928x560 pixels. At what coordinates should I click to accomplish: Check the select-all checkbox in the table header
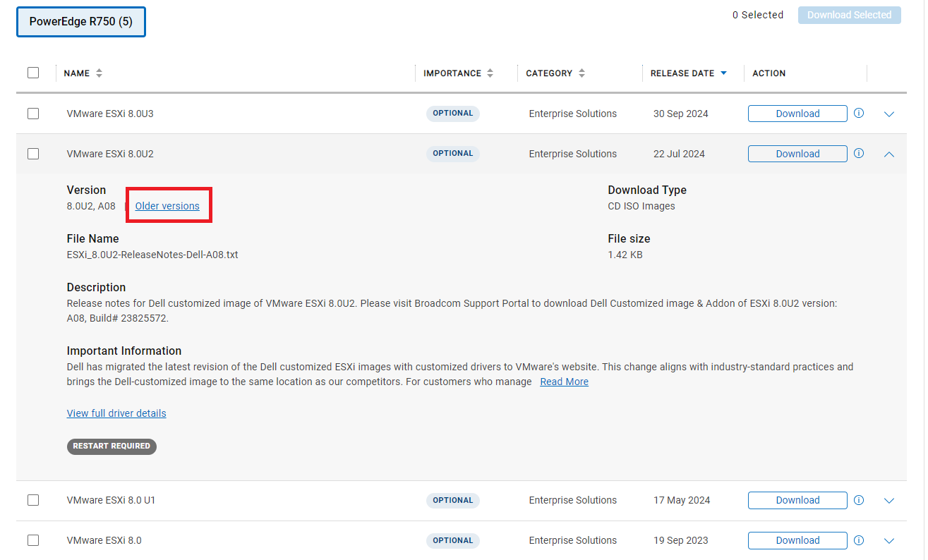click(x=33, y=73)
